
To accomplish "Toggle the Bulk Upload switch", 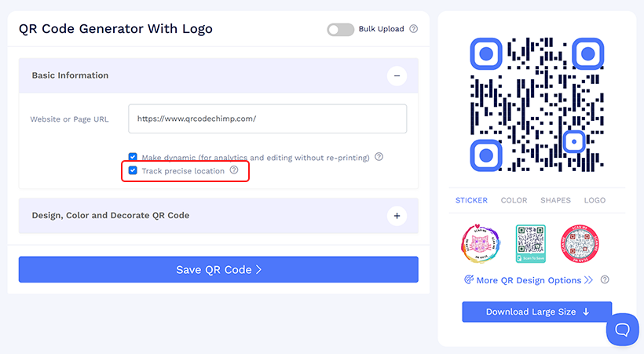I will [341, 30].
